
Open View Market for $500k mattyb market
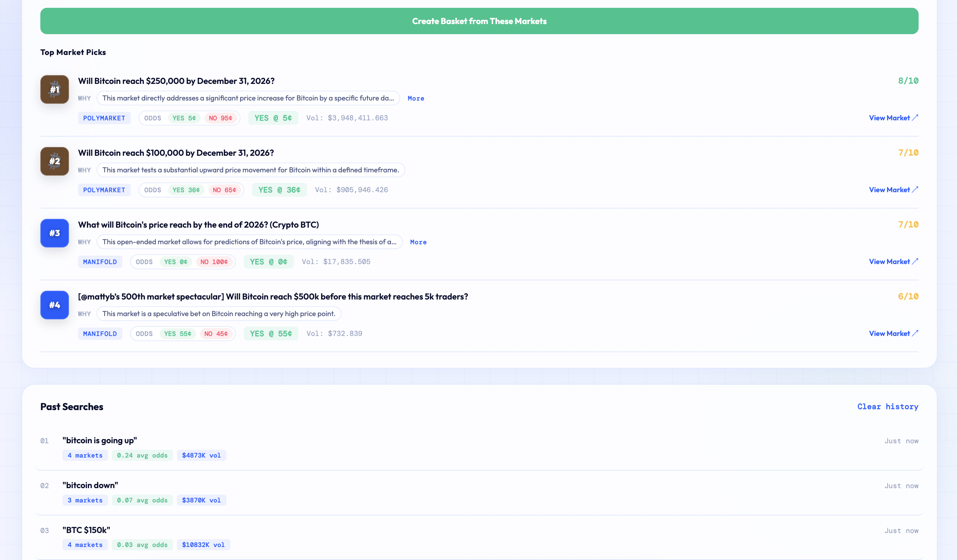click(893, 333)
